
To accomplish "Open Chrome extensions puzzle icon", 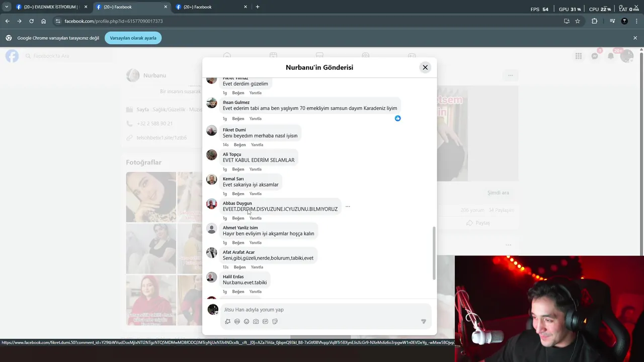I will tap(594, 21).
